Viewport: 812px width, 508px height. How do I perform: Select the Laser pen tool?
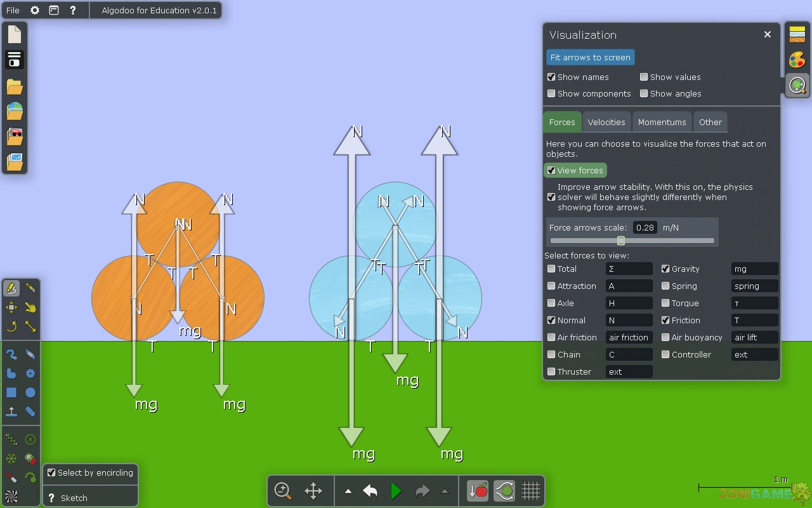(11, 477)
